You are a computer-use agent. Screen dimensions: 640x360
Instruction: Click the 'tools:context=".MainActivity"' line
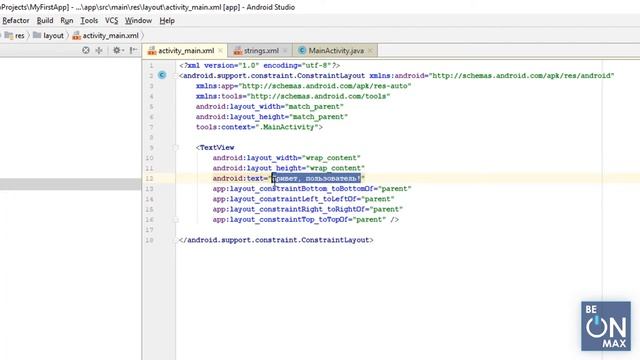point(259,127)
